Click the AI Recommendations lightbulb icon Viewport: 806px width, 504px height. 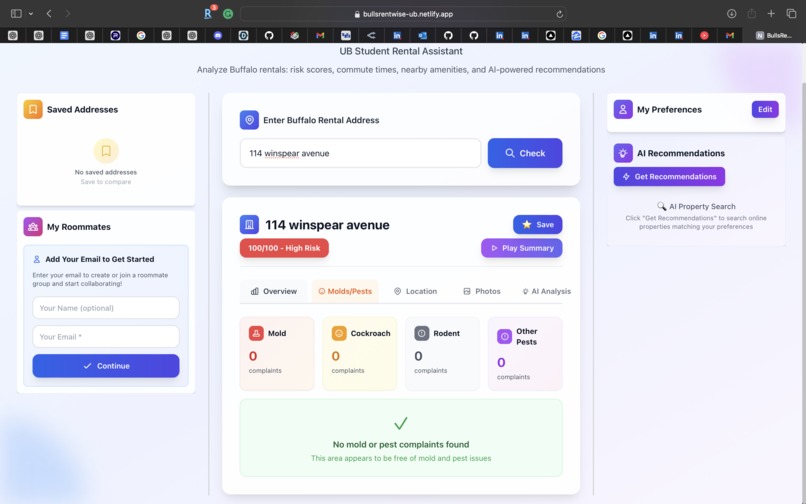623,153
